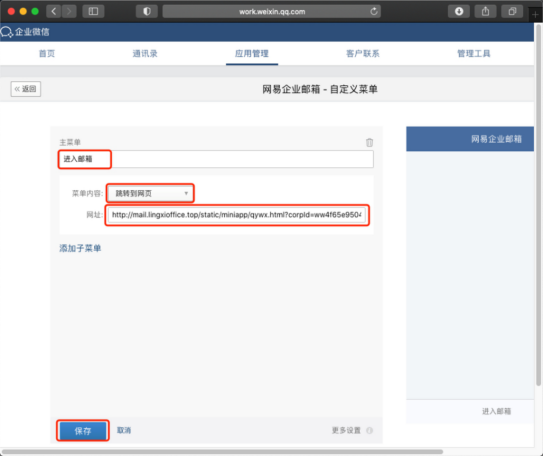Delete main menu with trash icon
Image resolution: width=543 pixels, height=457 pixels.
pyautogui.click(x=369, y=142)
